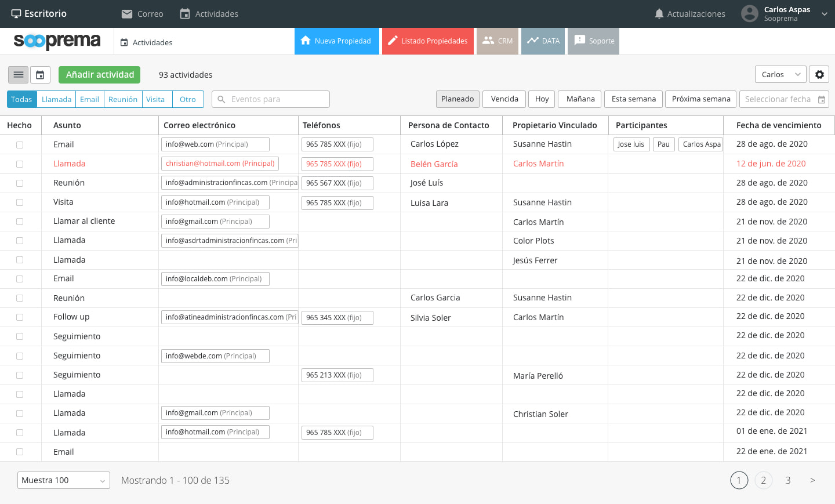Check Hecho for Llamar al cliente row
835x504 pixels.
click(x=20, y=222)
